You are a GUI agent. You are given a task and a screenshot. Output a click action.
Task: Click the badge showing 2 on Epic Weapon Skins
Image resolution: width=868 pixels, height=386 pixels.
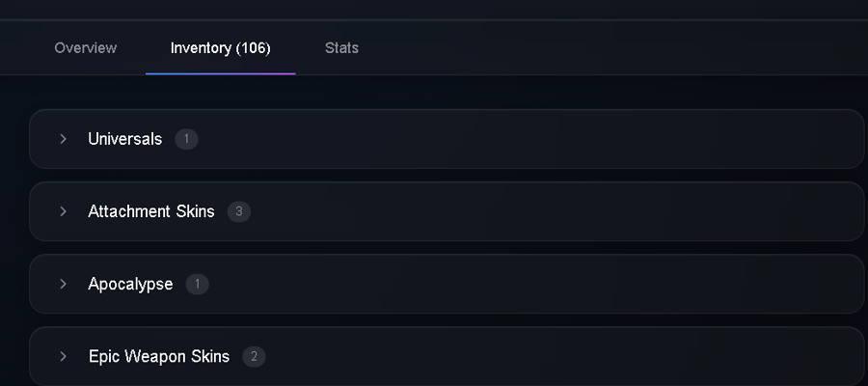pyautogui.click(x=254, y=357)
